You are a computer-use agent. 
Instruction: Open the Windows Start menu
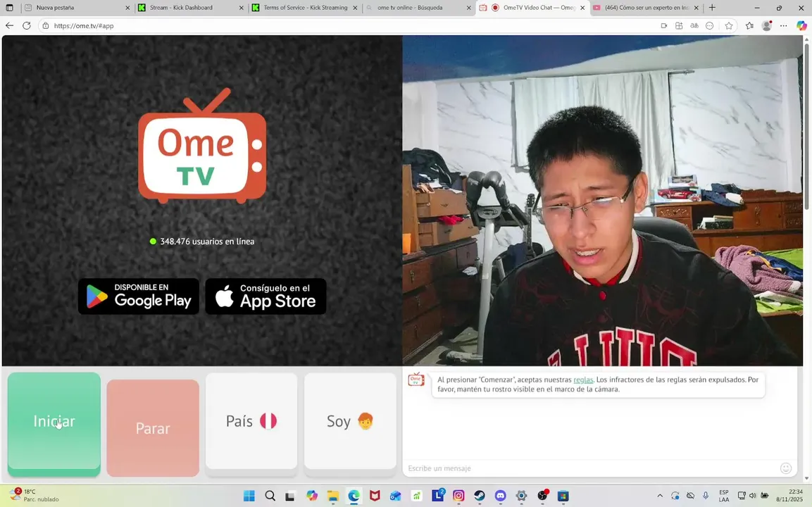click(x=249, y=496)
